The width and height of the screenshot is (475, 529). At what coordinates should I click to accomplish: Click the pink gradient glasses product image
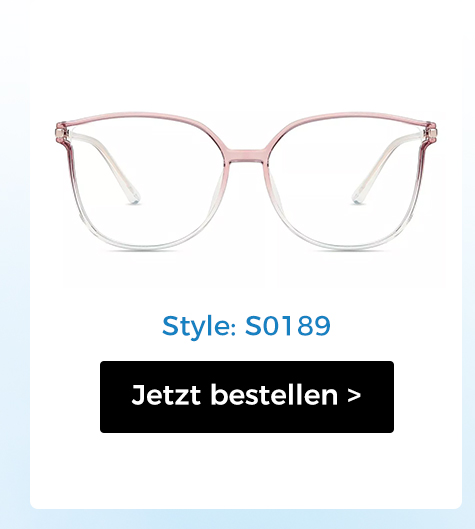(246, 182)
